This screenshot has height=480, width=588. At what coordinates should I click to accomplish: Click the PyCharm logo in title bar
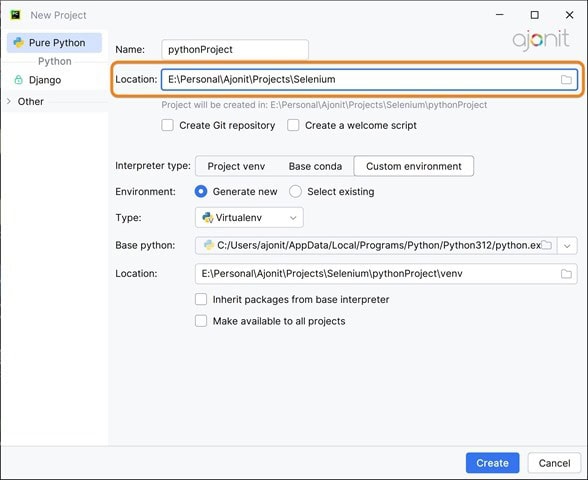pyautogui.click(x=15, y=15)
